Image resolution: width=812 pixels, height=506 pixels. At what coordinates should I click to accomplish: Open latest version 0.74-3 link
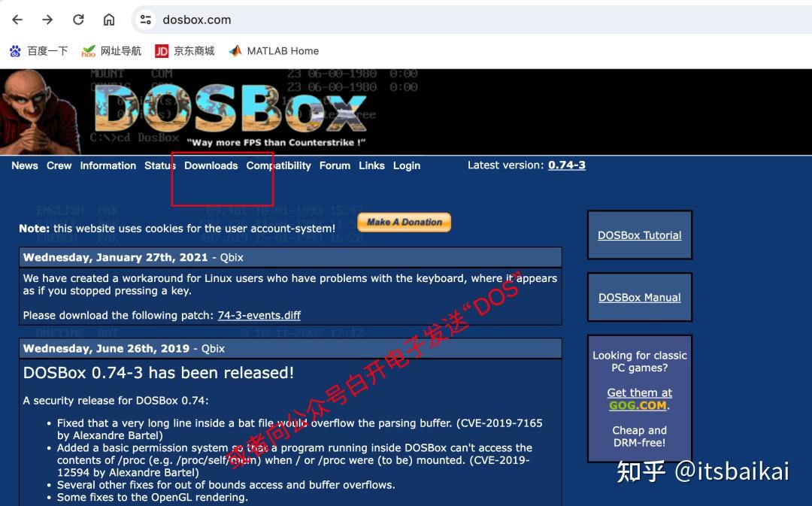[x=566, y=165]
